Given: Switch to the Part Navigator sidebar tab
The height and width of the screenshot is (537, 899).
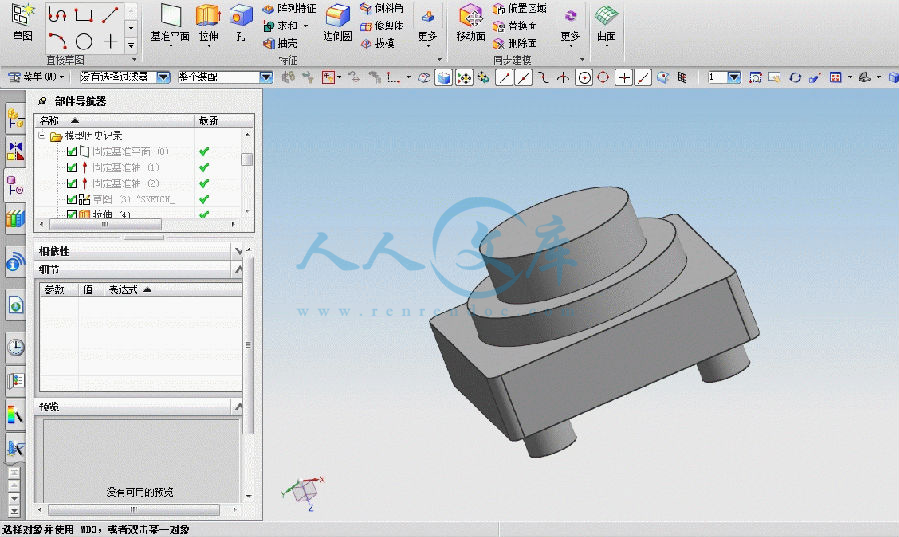Looking at the screenshot, I should (15, 185).
